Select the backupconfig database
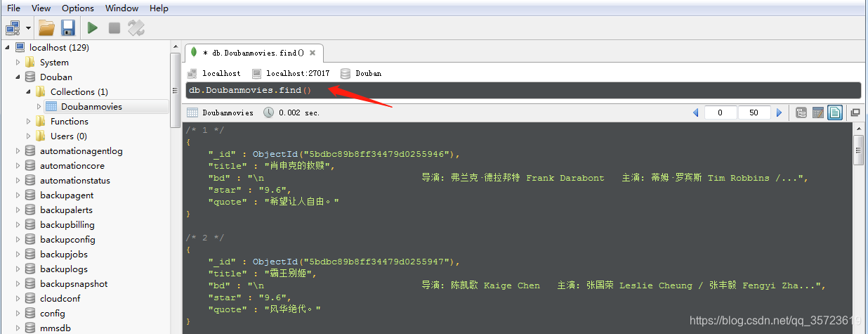This screenshot has height=334, width=868. (x=67, y=239)
